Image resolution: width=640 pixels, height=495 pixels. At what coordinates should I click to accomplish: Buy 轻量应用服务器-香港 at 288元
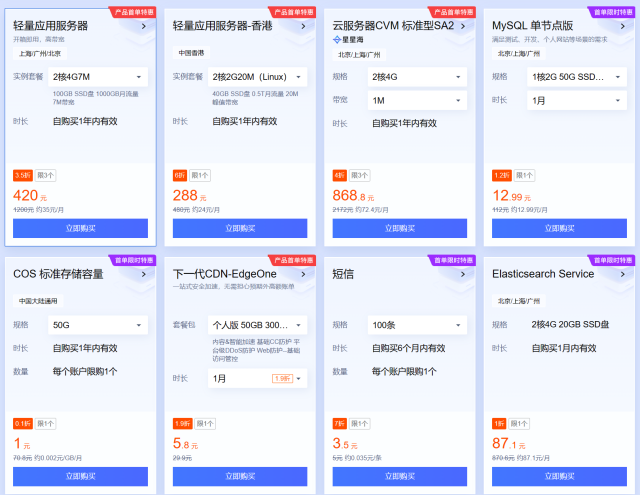240,228
